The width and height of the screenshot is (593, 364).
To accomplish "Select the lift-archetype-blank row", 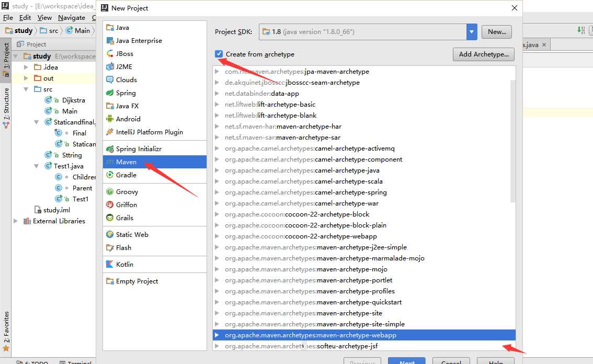I will (x=364, y=116).
